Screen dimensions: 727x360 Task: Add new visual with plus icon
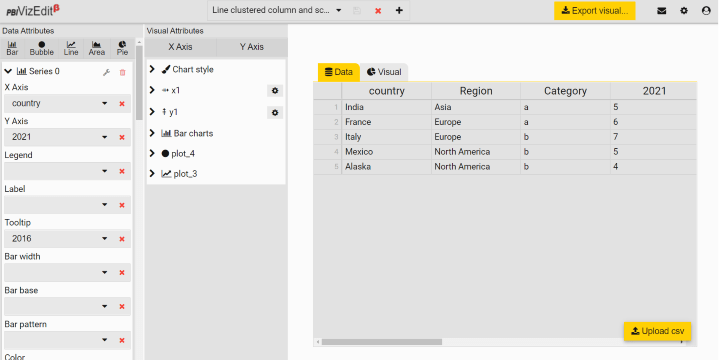tap(399, 10)
